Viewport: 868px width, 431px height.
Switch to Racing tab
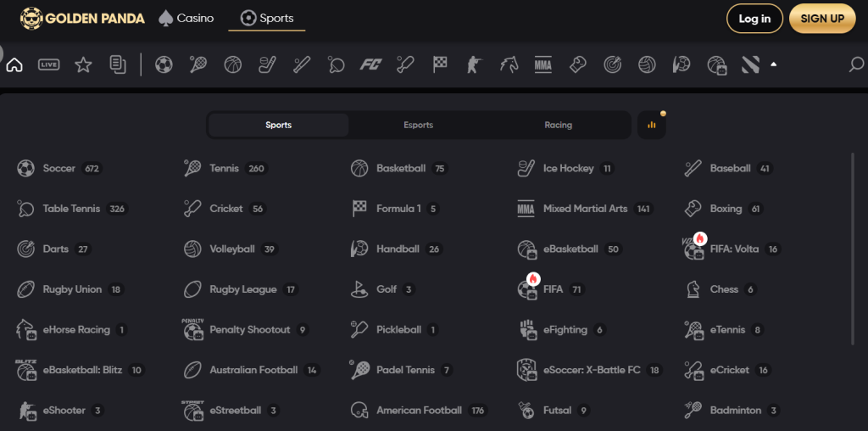tap(558, 126)
